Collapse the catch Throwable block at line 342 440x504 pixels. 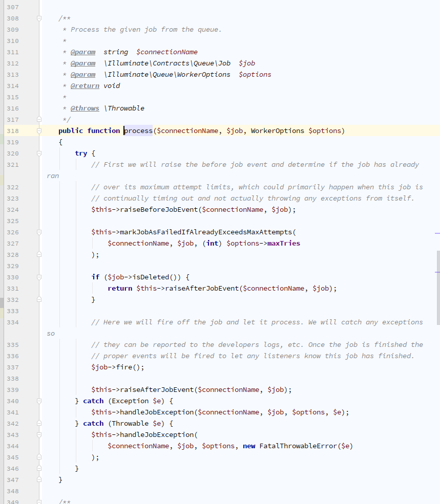tap(39, 423)
